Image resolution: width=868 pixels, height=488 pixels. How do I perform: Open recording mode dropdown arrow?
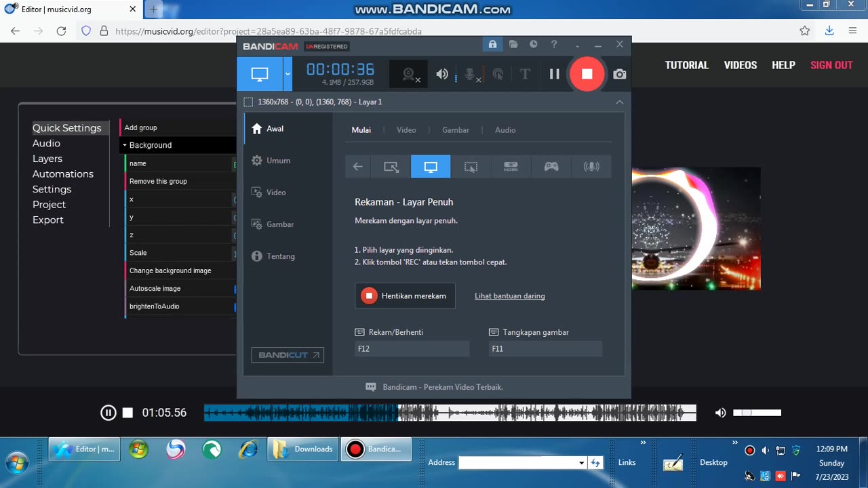[288, 74]
